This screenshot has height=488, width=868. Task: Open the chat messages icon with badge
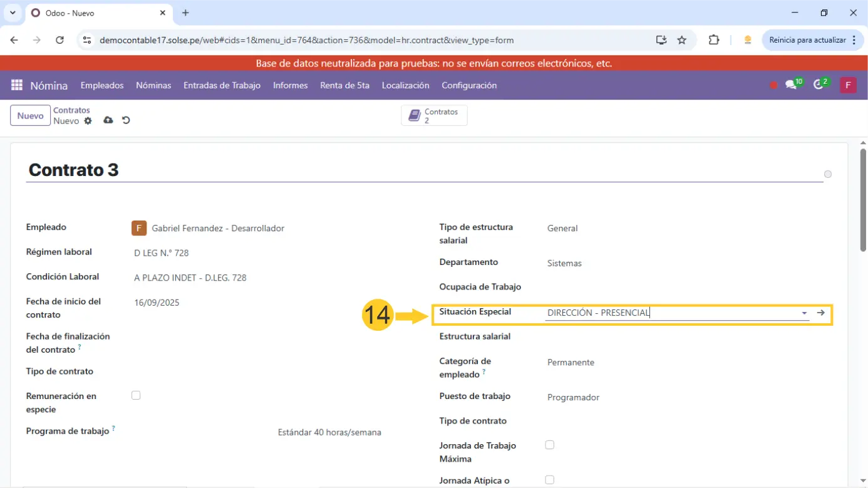tap(791, 85)
